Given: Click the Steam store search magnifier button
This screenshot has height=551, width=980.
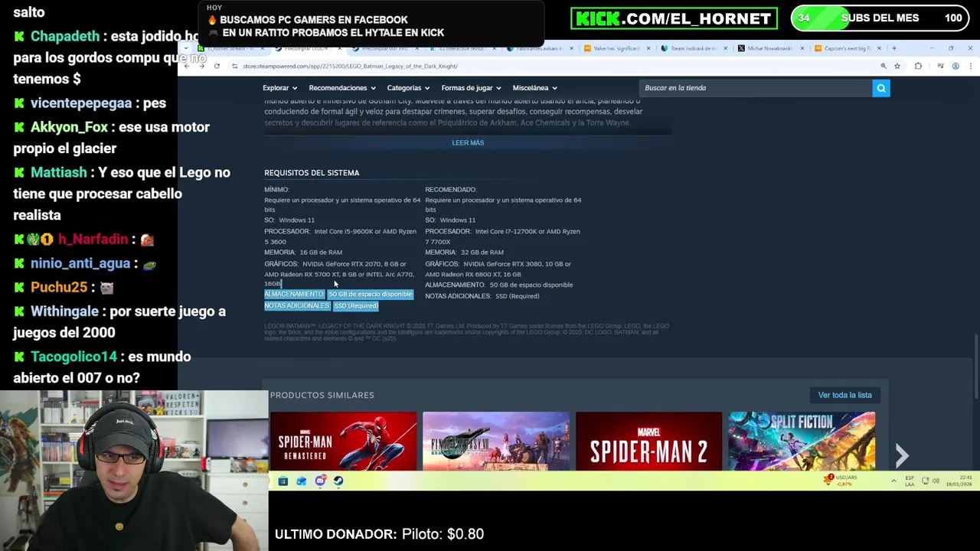Looking at the screenshot, I should tap(881, 88).
